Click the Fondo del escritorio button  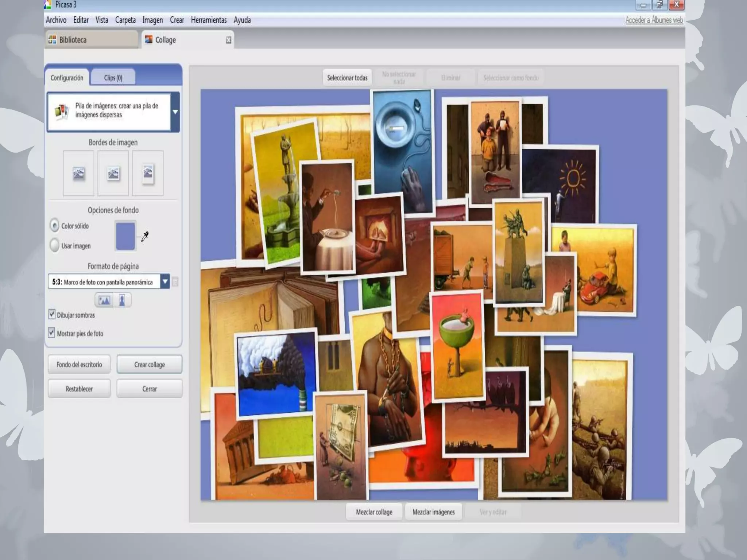[x=79, y=365]
